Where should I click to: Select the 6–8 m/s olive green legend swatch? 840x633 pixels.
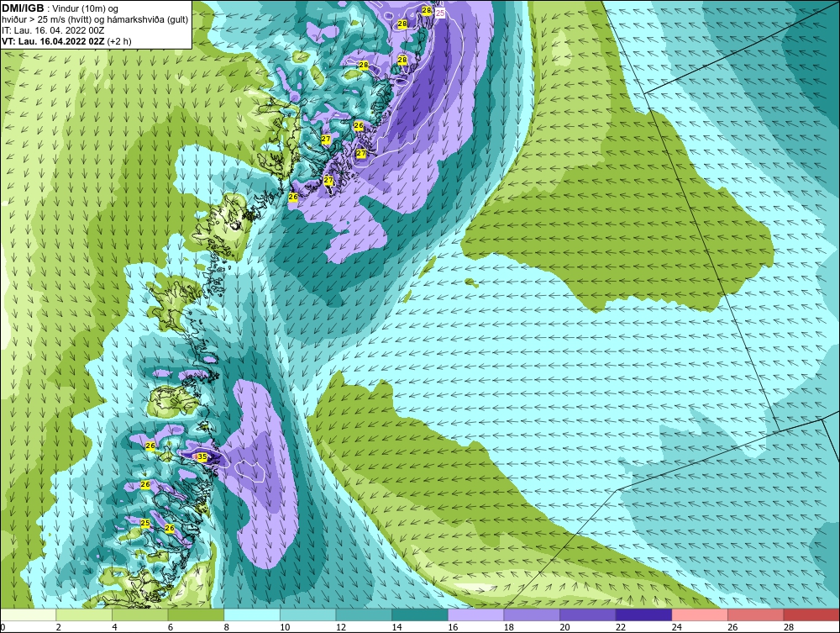[x=196, y=615]
